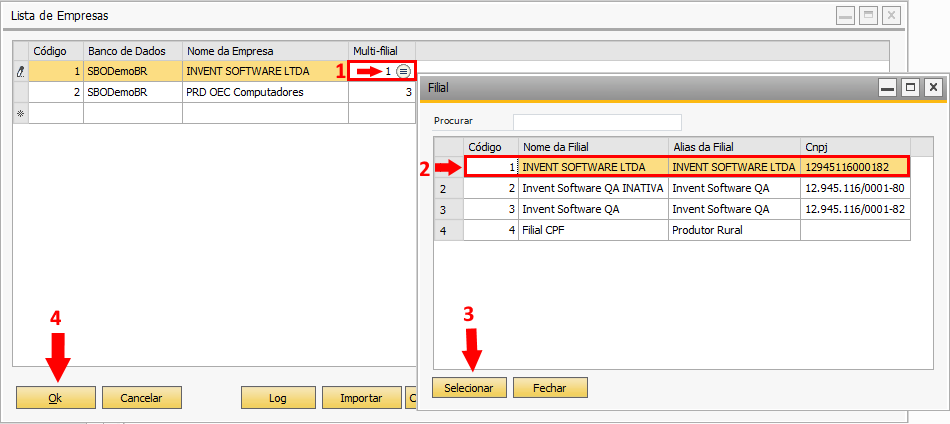The image size is (950, 424).
Task: Confirm with Ok in Lista de Empresas
Action: pos(56,398)
